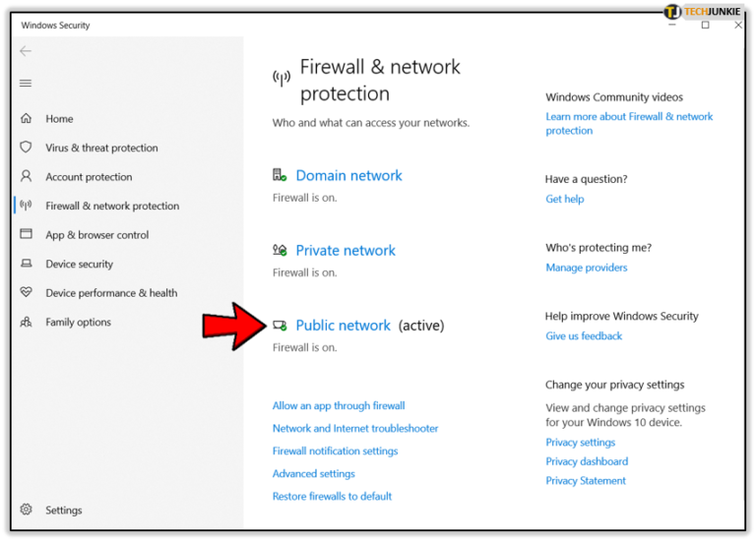Click the Settings gear icon
The height and width of the screenshot is (541, 756).
tap(27, 510)
